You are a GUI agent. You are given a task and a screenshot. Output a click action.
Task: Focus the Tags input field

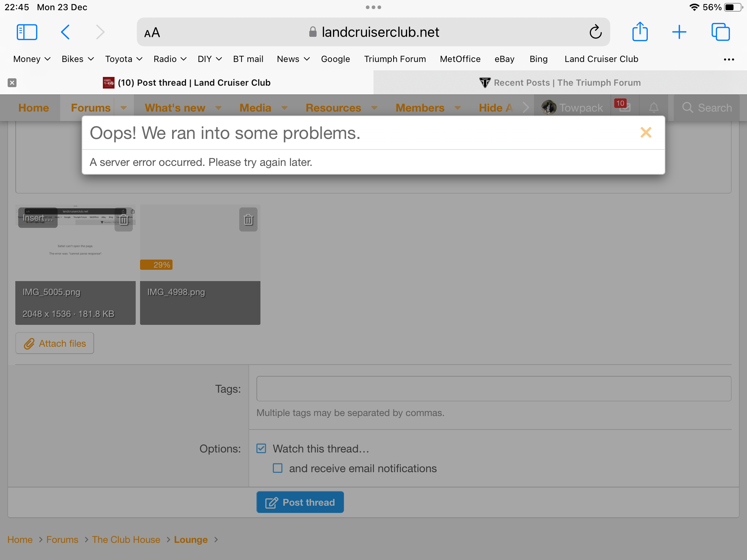pos(494,389)
